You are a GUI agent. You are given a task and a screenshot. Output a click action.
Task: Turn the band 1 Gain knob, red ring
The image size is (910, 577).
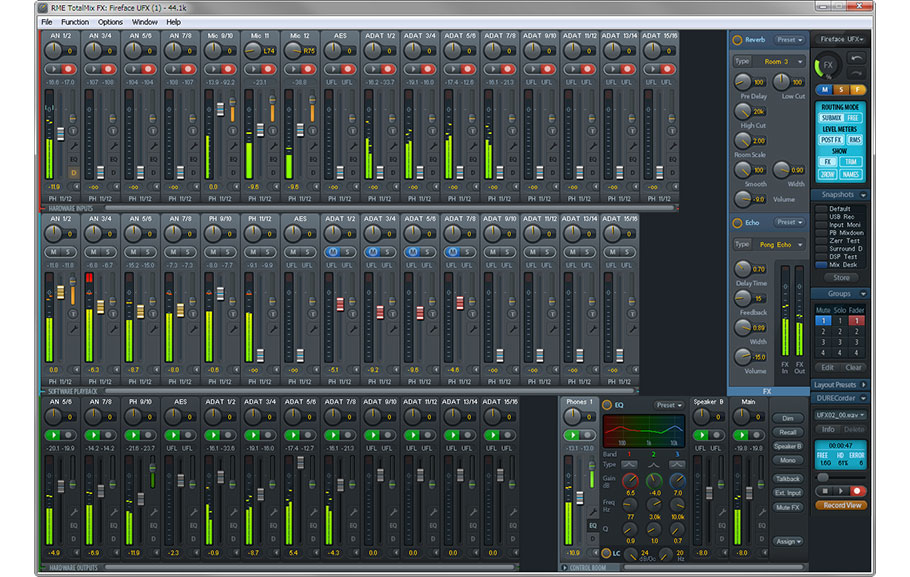pos(630,481)
